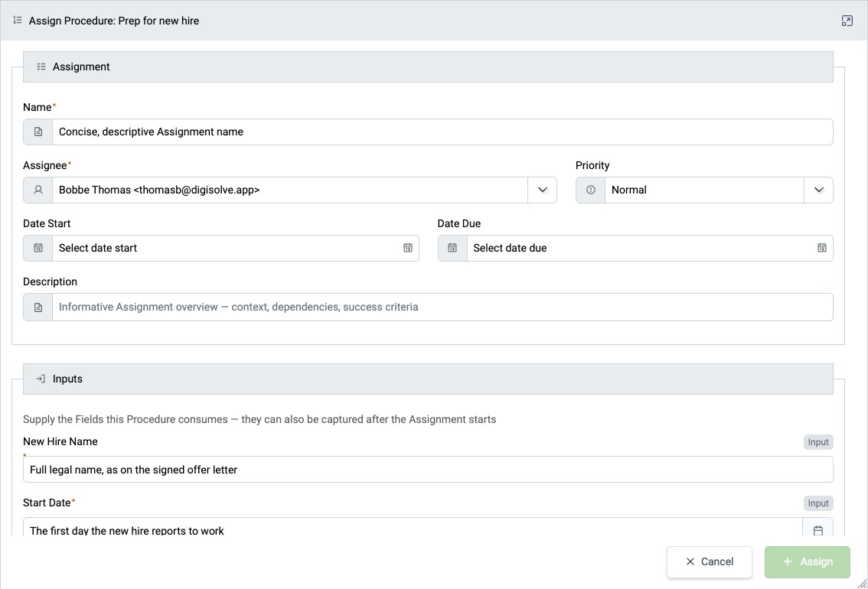868x589 pixels.
Task: Open calendar picker for Start Date input
Action: coord(817,530)
